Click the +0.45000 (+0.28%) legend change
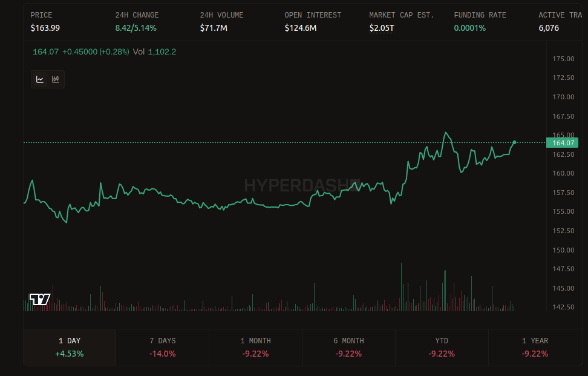 (96, 52)
